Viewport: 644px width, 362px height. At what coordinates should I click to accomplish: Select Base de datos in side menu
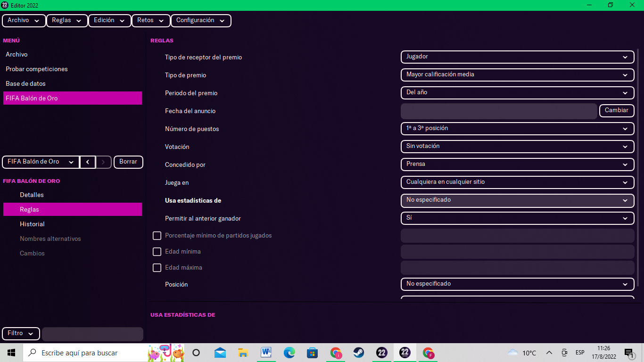[73, 84]
